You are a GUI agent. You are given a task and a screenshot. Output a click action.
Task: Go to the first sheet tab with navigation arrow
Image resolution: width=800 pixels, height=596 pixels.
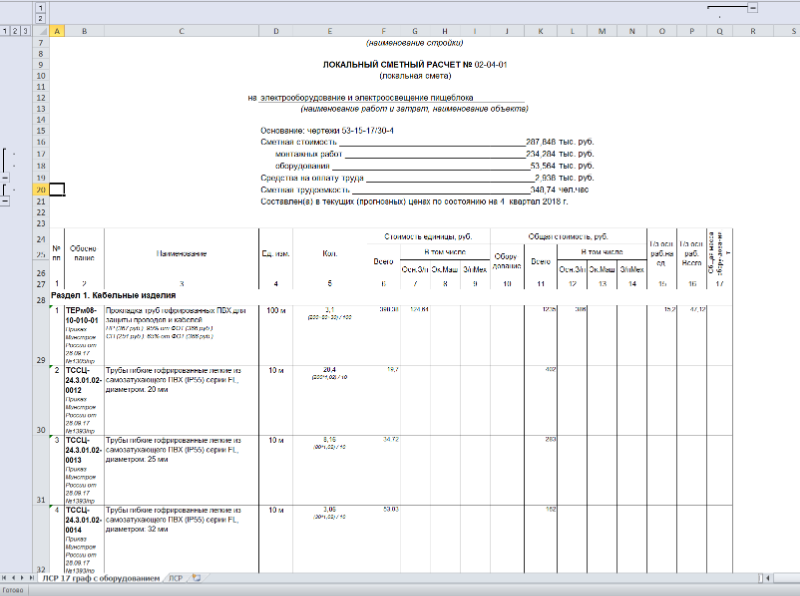click(5, 578)
